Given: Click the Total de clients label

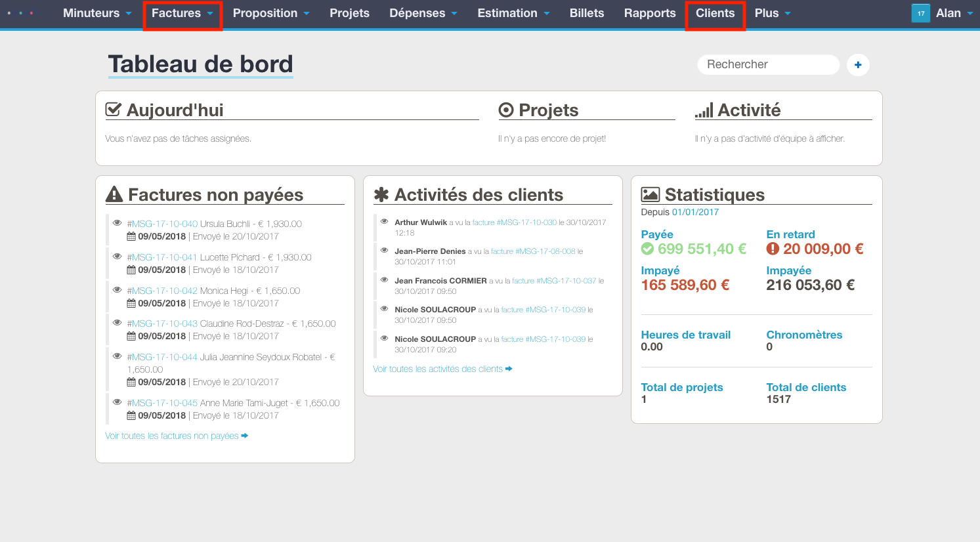Looking at the screenshot, I should click(806, 387).
